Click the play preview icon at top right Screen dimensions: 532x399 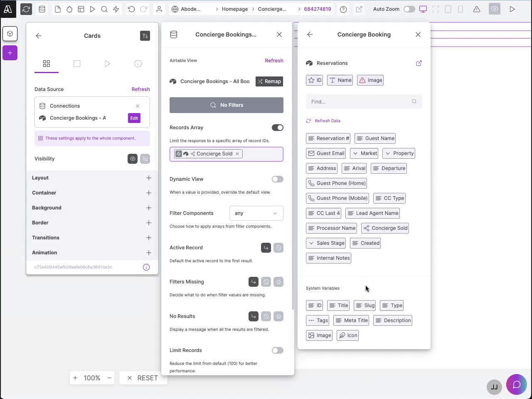512,9
